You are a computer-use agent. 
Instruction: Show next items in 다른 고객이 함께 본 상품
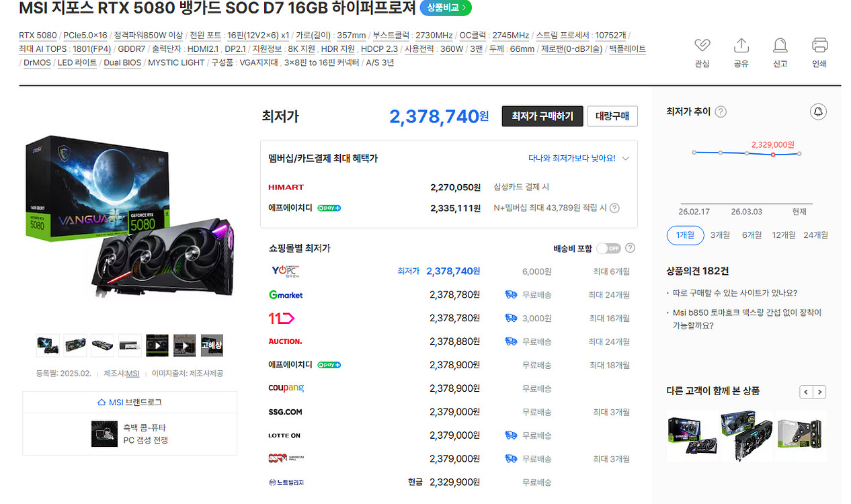tap(820, 392)
